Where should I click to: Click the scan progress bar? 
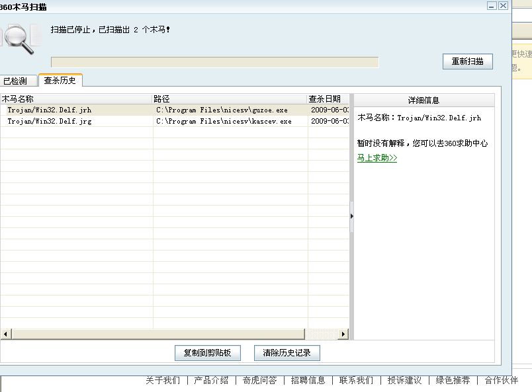215,62
